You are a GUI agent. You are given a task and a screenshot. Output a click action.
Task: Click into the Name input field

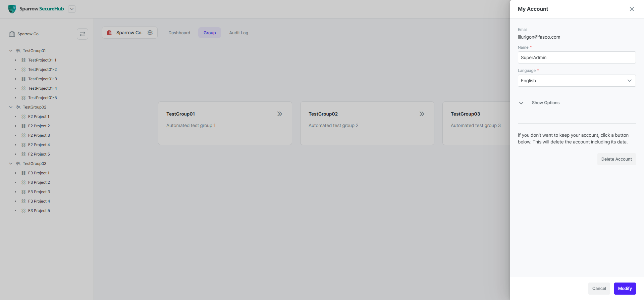point(577,57)
